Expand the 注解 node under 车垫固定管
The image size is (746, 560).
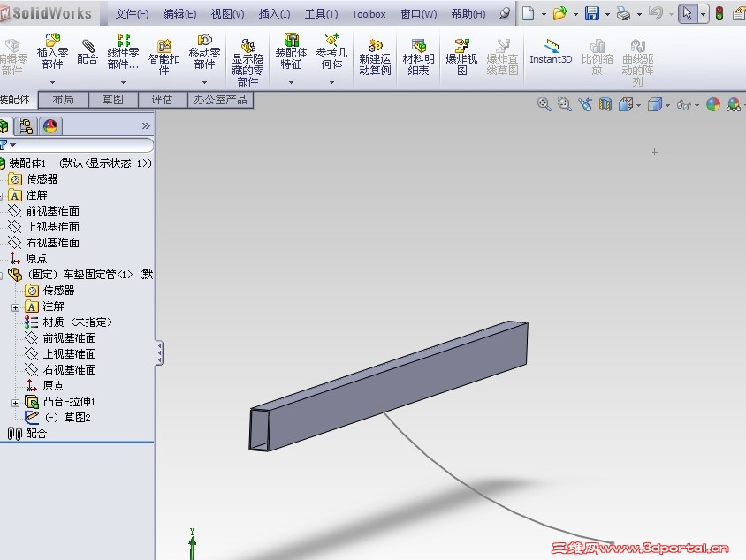point(15,307)
